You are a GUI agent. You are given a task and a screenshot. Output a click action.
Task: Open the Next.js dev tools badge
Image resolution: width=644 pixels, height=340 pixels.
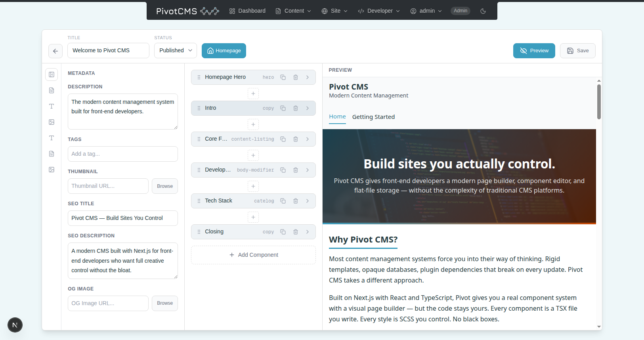point(15,325)
